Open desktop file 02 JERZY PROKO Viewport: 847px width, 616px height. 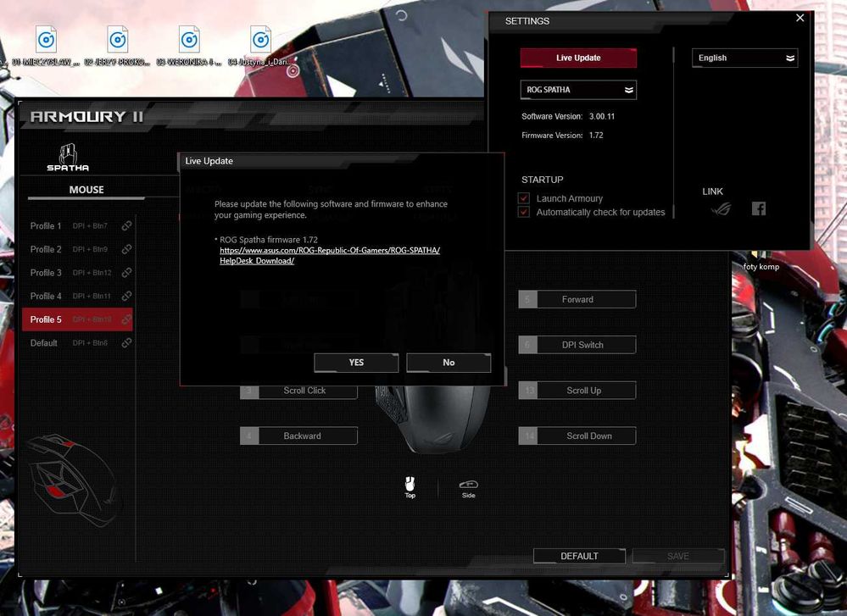[x=117, y=46]
